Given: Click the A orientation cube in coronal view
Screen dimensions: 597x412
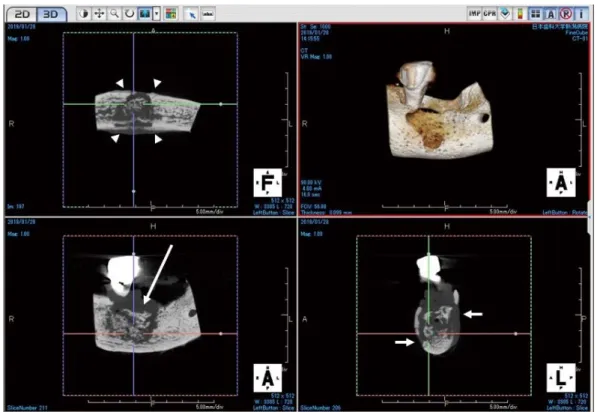Looking at the screenshot, I should tap(268, 378).
